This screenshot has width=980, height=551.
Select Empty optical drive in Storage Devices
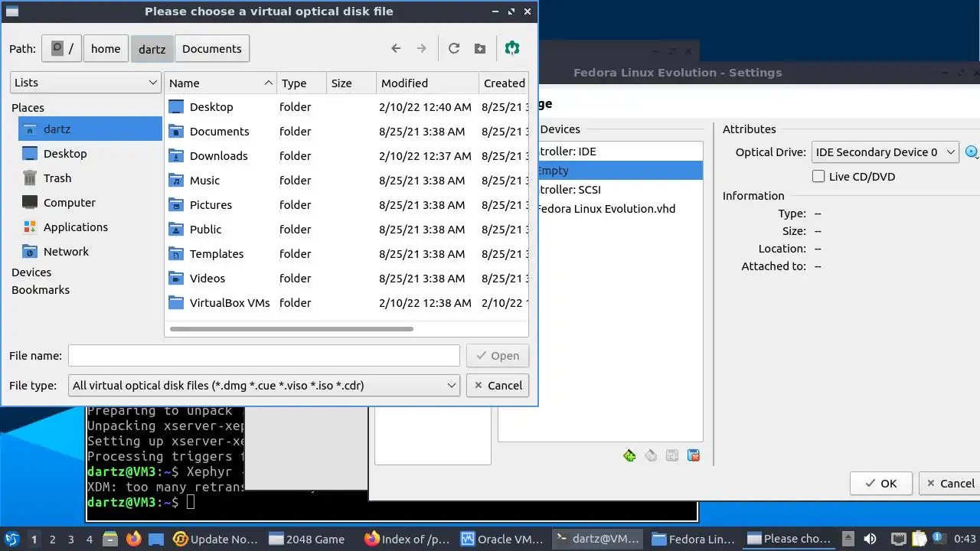(619, 170)
